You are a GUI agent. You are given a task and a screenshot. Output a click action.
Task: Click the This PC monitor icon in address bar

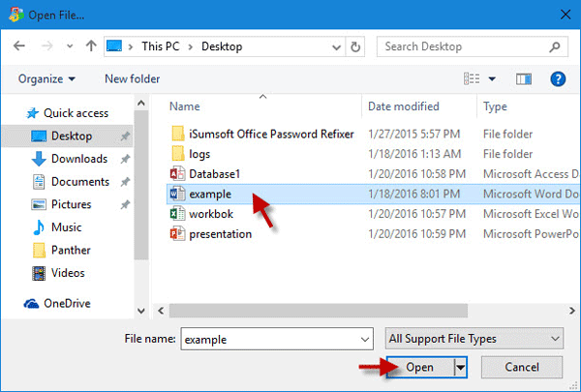(x=114, y=45)
